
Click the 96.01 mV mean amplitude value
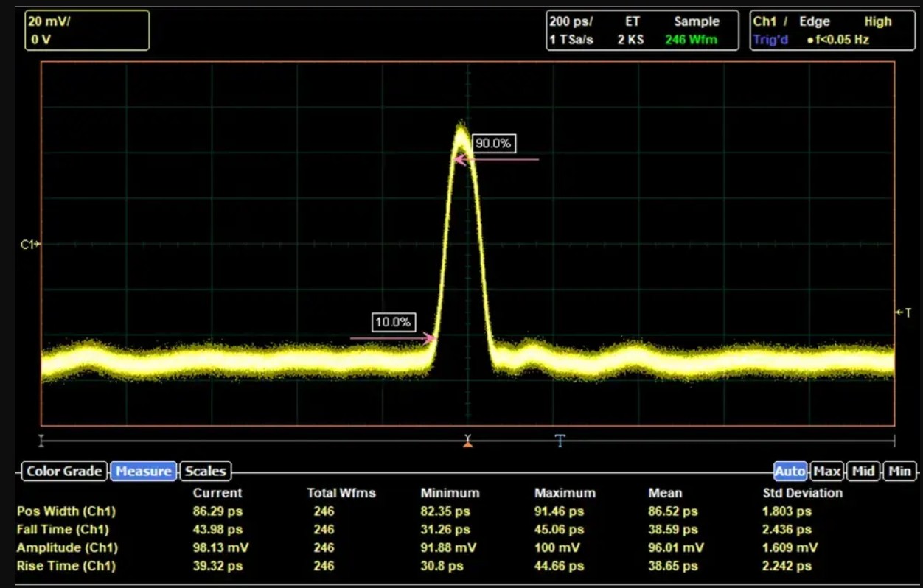[x=676, y=548]
